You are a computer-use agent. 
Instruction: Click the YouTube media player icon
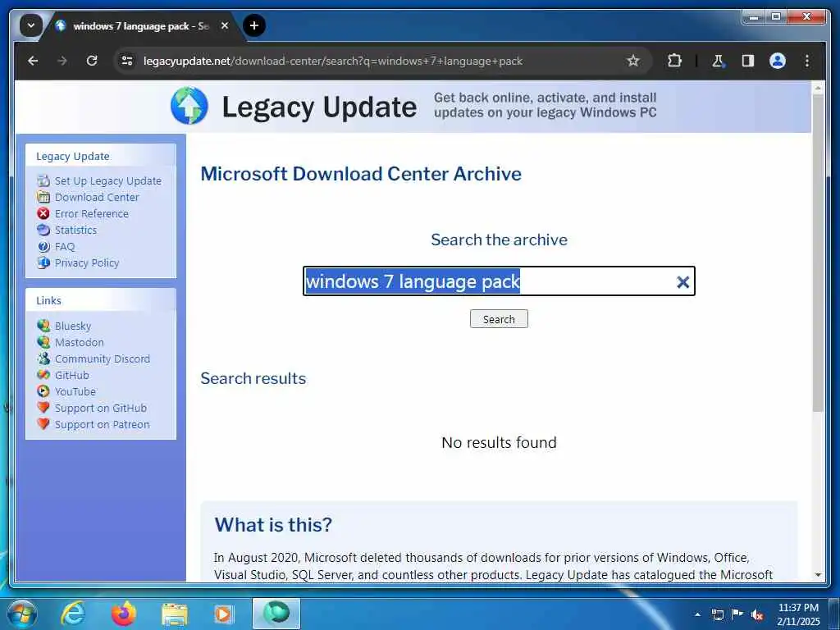[43, 391]
